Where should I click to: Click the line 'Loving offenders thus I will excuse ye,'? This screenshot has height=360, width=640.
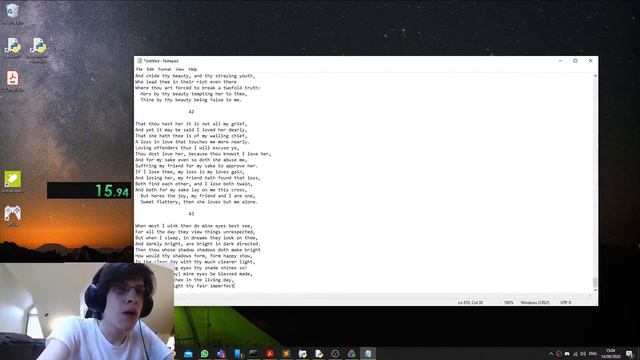(187, 148)
